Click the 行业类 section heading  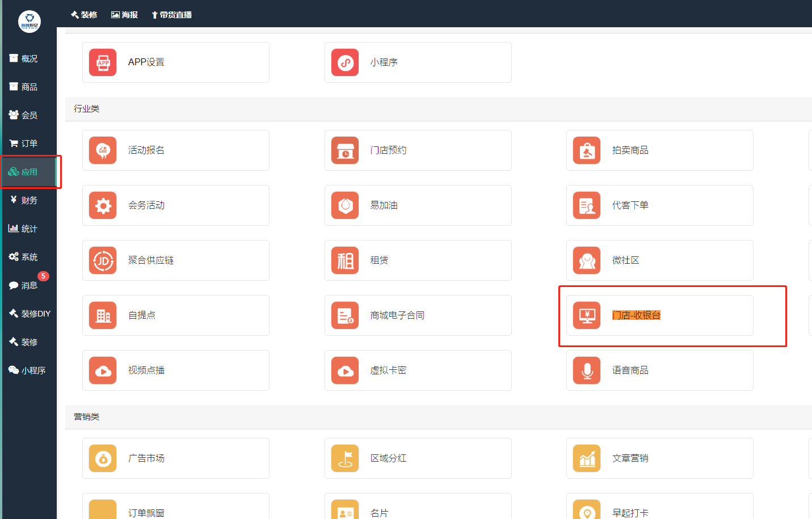[87, 109]
